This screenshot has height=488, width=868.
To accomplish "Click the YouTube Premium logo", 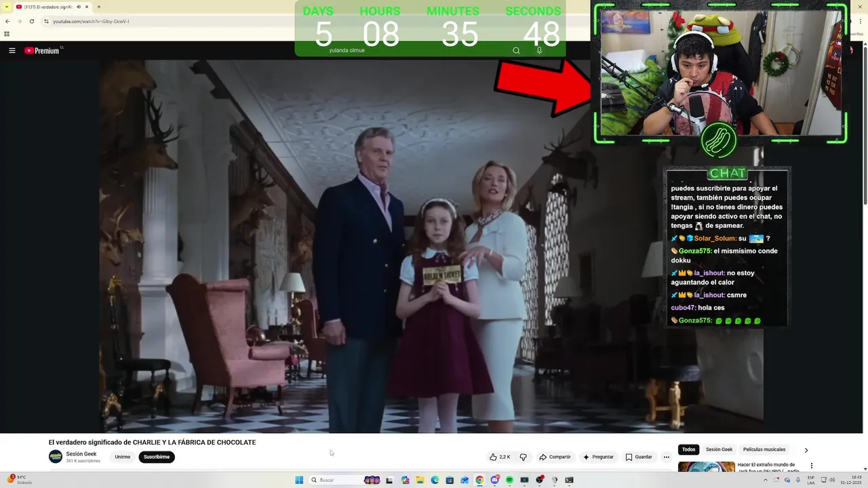I will point(42,51).
